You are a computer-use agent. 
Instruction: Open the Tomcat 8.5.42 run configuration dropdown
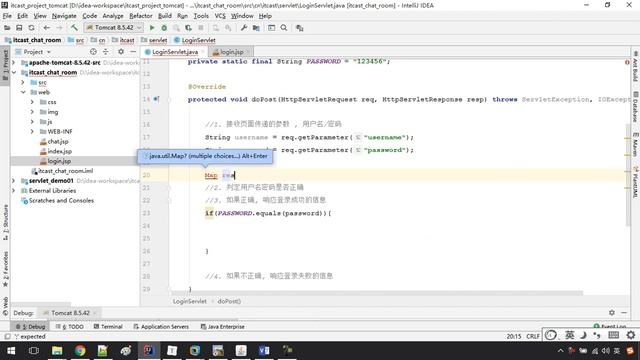coord(114,27)
